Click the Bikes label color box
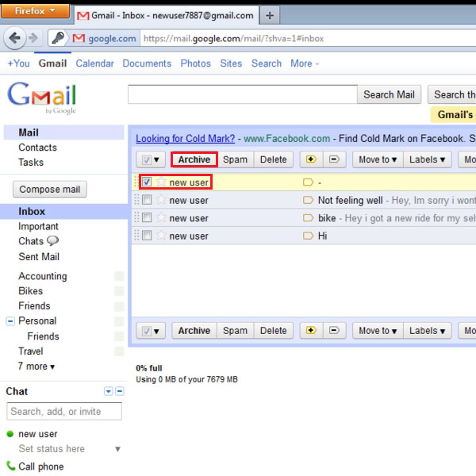The height and width of the screenshot is (476, 476). pos(119,291)
